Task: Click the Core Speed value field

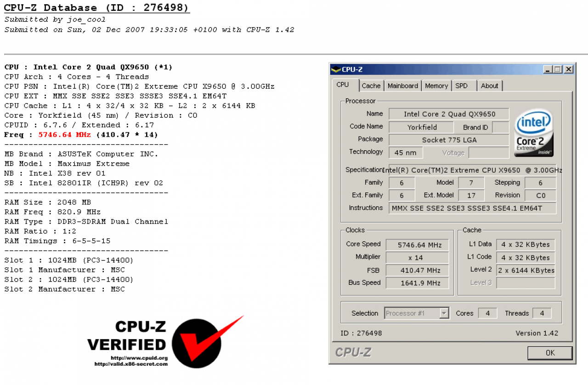Action: coord(417,245)
